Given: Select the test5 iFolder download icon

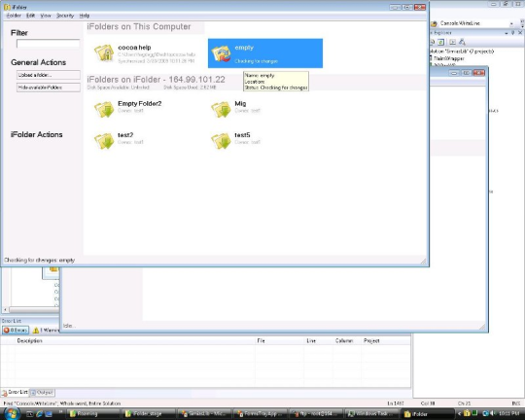Looking at the screenshot, I should point(221,141).
